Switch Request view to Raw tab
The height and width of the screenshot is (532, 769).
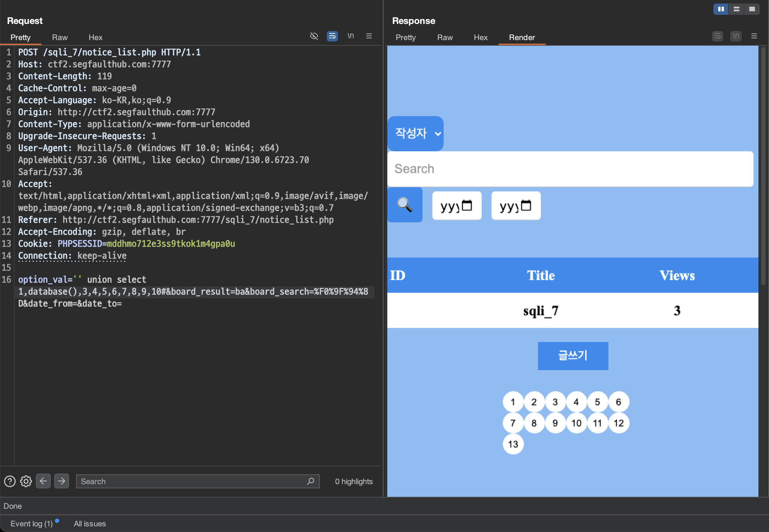click(60, 37)
